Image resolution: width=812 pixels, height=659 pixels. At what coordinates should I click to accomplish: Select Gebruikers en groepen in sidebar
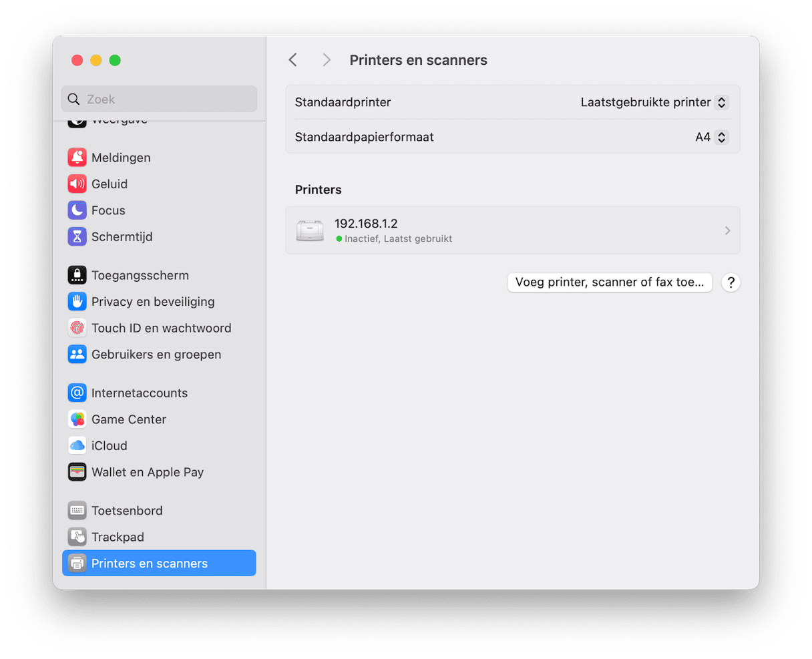click(156, 355)
